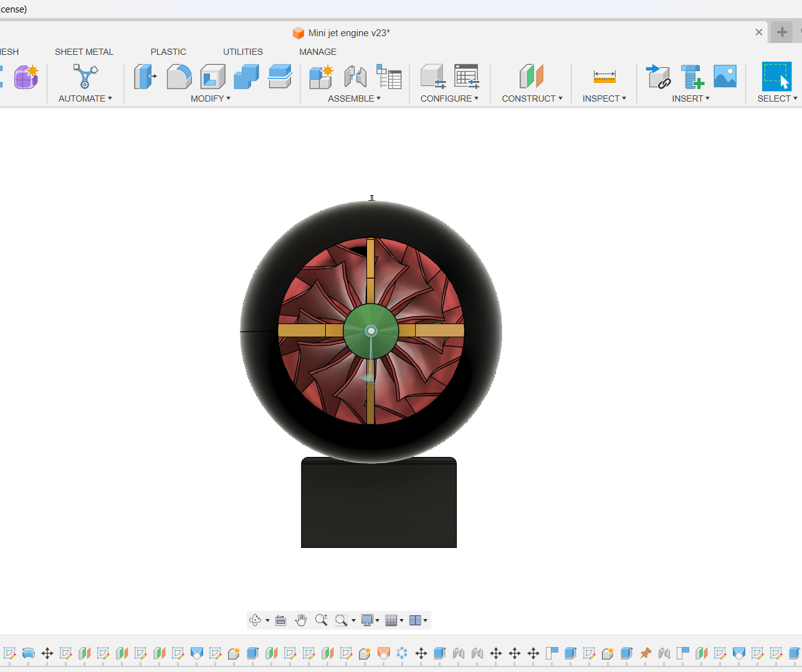Image resolution: width=802 pixels, height=672 pixels.
Task: Select the green center hub of the model
Action: coord(371,331)
